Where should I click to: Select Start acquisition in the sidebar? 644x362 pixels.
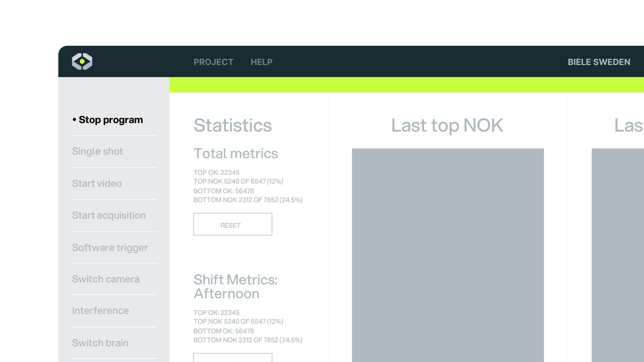[109, 215]
